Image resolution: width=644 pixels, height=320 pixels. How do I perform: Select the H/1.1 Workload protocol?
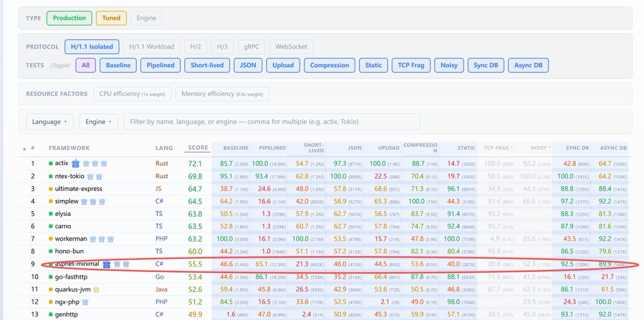[151, 47]
